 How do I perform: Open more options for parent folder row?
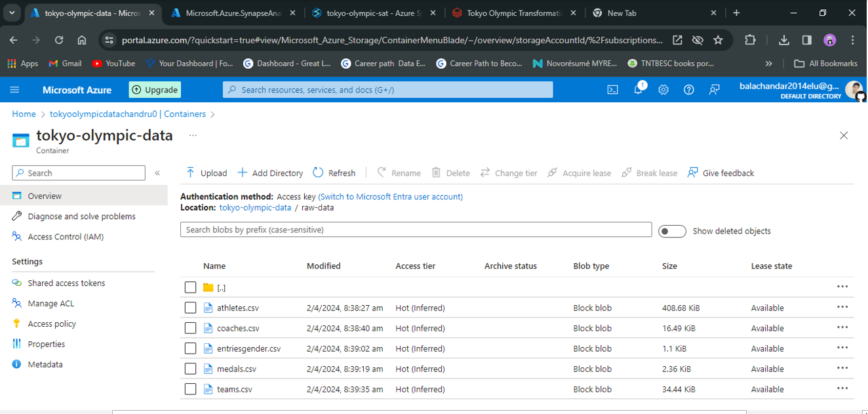coord(842,287)
